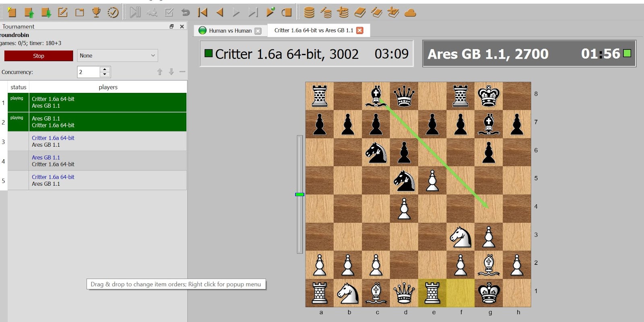Select game 3 in tournament list
The height and width of the screenshot is (322, 644).
[x=97, y=142]
